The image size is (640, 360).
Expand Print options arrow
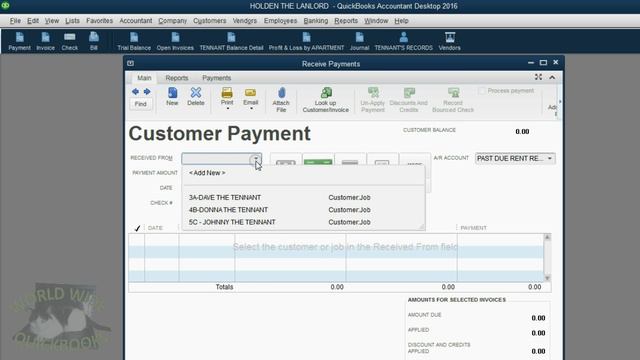pos(227,109)
